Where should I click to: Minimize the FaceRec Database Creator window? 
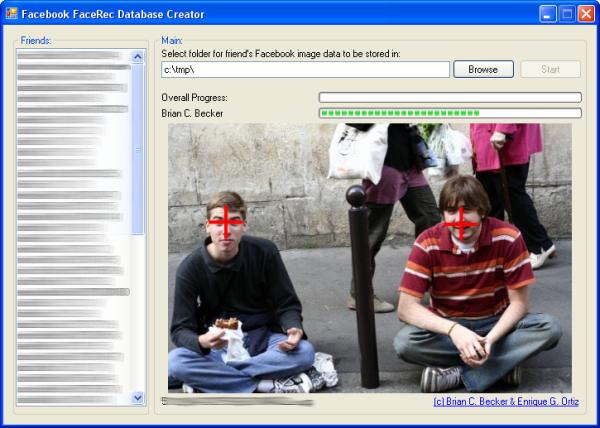pos(548,14)
